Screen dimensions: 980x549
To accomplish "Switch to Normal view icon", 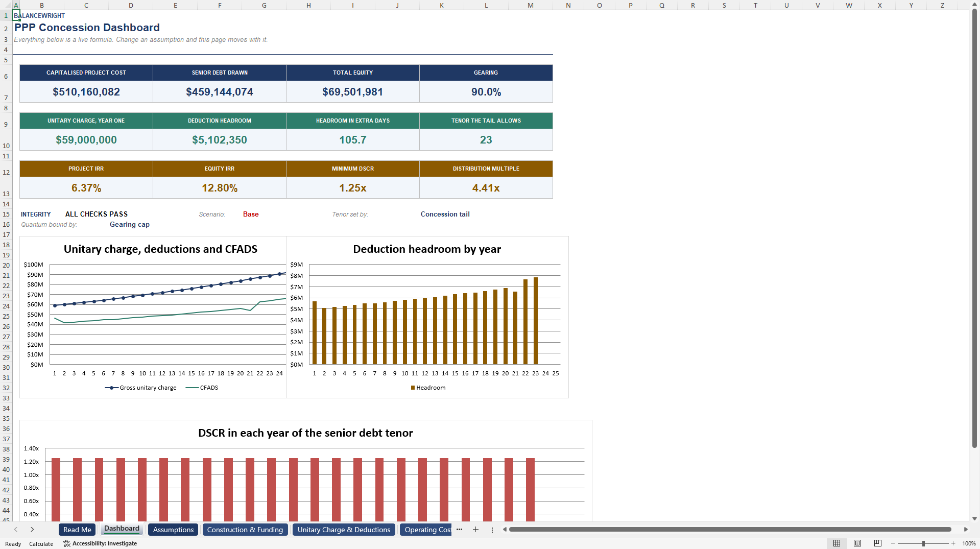I will [836, 543].
